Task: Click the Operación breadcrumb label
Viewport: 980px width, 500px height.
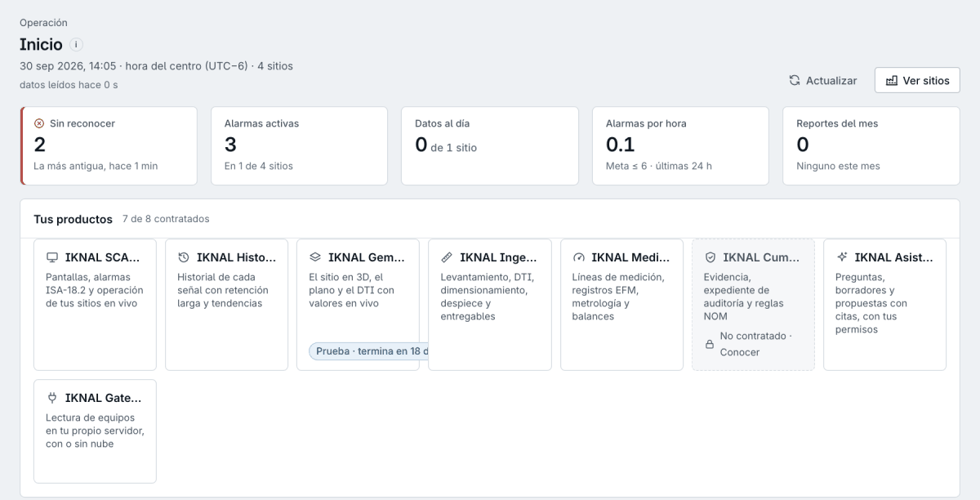Action: coord(43,23)
